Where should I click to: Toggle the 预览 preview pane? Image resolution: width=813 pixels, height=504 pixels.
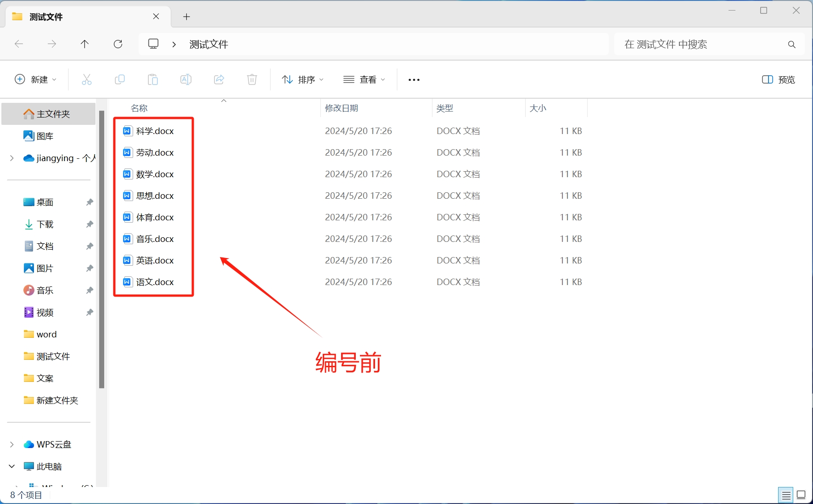(x=778, y=79)
